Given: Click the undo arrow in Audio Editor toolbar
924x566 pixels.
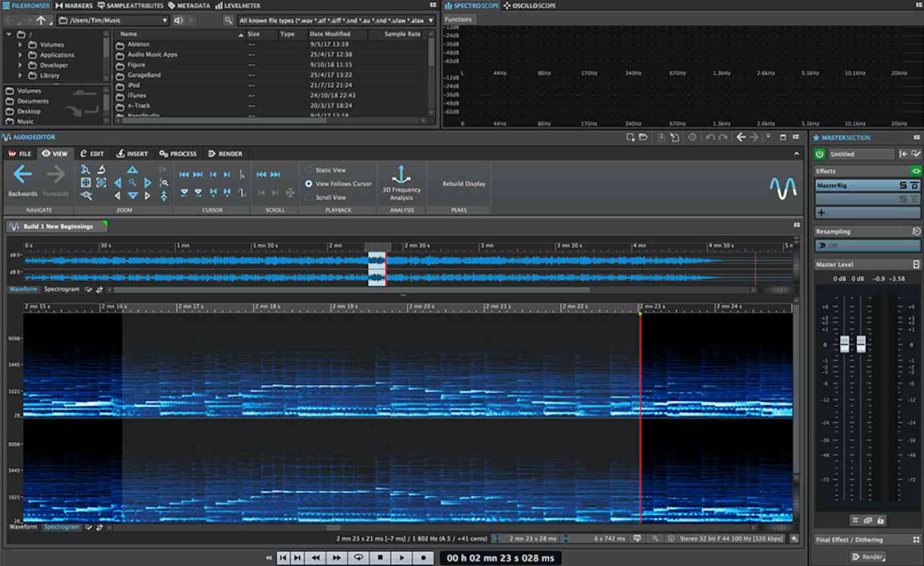Looking at the screenshot, I should (709, 137).
